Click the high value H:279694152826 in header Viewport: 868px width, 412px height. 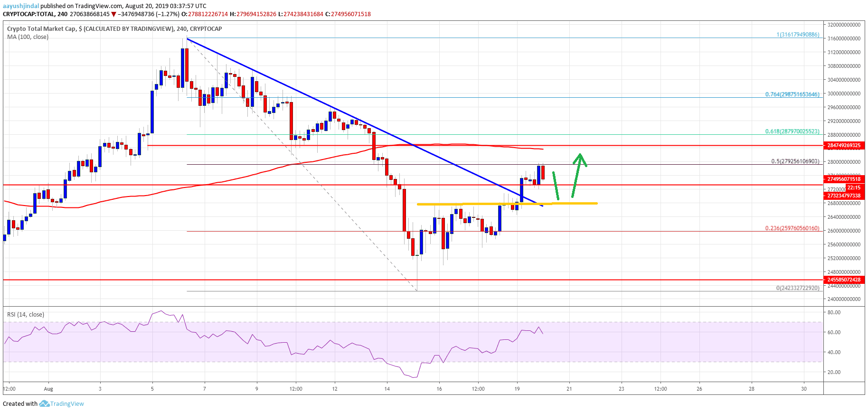253,14
